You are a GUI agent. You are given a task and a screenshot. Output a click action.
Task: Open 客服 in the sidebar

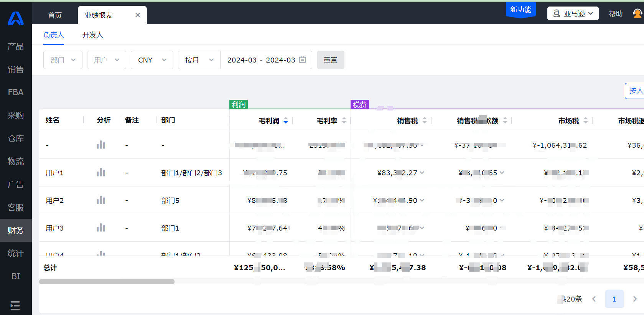pos(16,208)
